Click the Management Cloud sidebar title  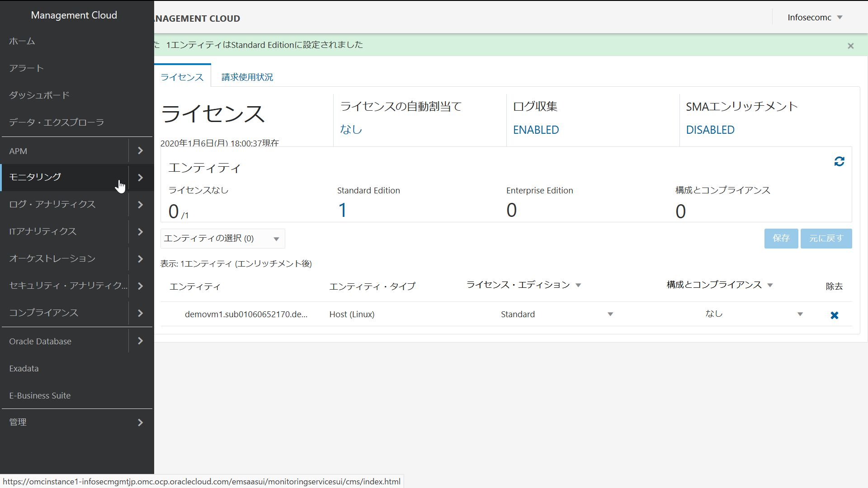click(x=74, y=15)
